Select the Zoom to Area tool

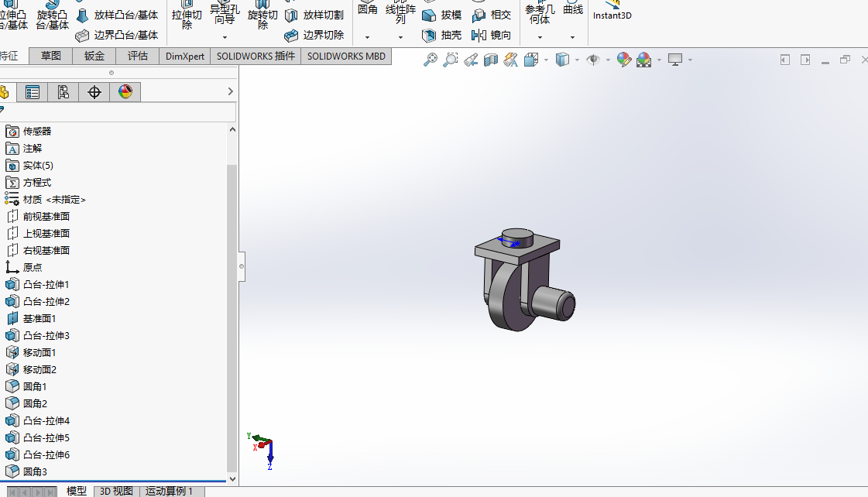451,60
